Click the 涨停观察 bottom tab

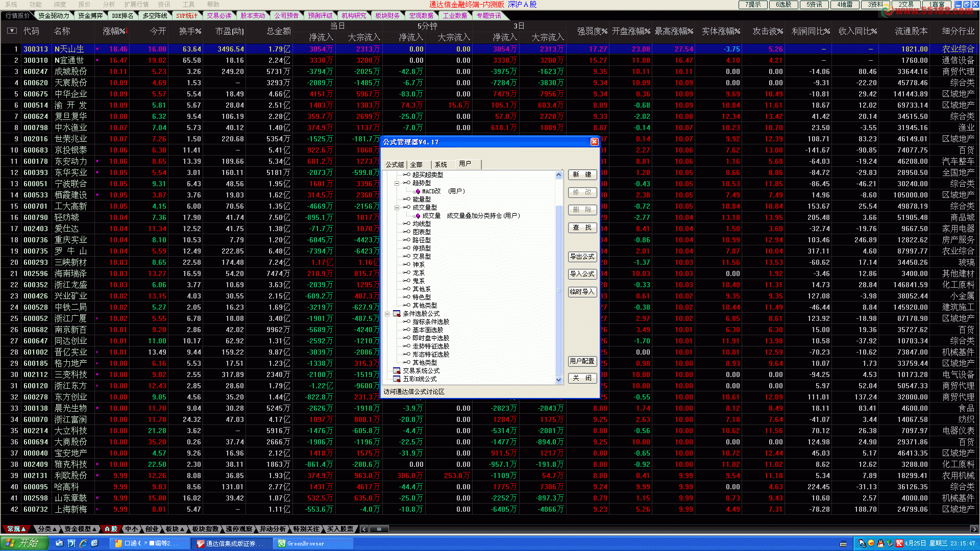coord(239,529)
